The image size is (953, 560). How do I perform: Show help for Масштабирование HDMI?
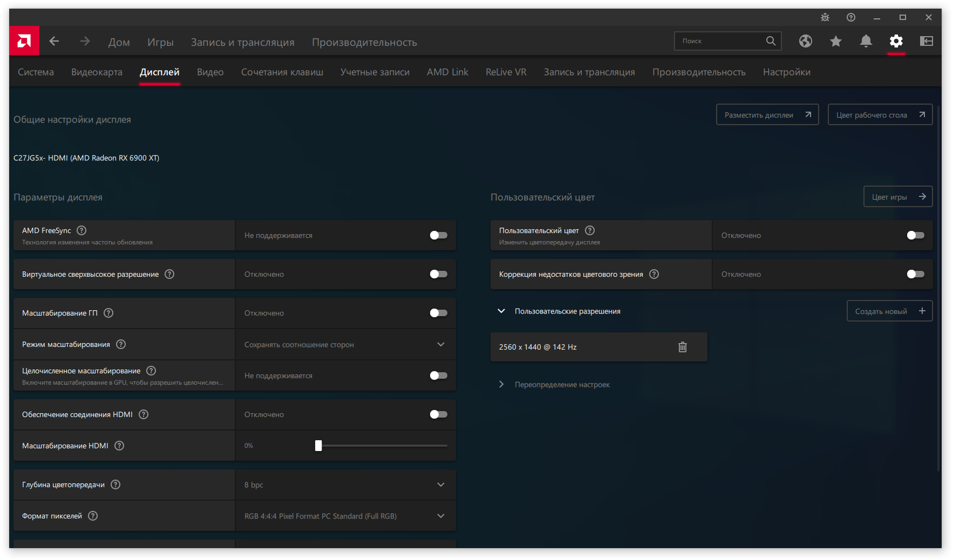pos(119,446)
